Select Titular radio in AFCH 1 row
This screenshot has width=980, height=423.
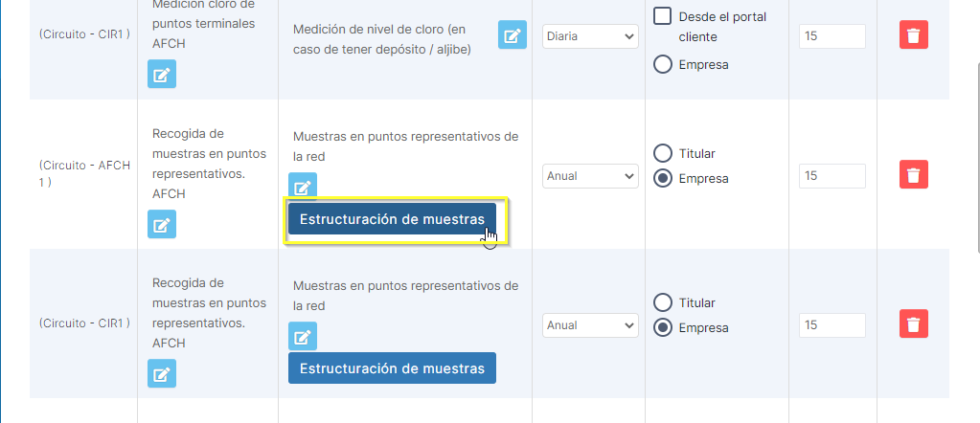[662, 153]
